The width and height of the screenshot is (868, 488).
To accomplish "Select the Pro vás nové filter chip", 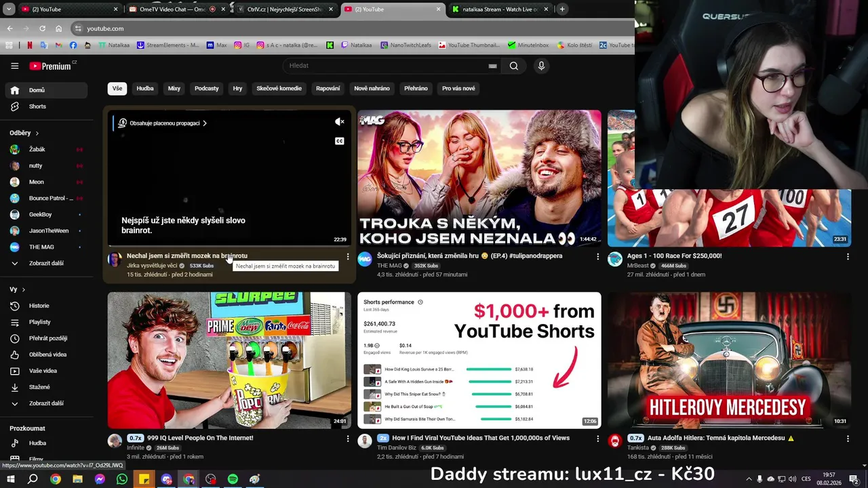I will [x=458, y=88].
